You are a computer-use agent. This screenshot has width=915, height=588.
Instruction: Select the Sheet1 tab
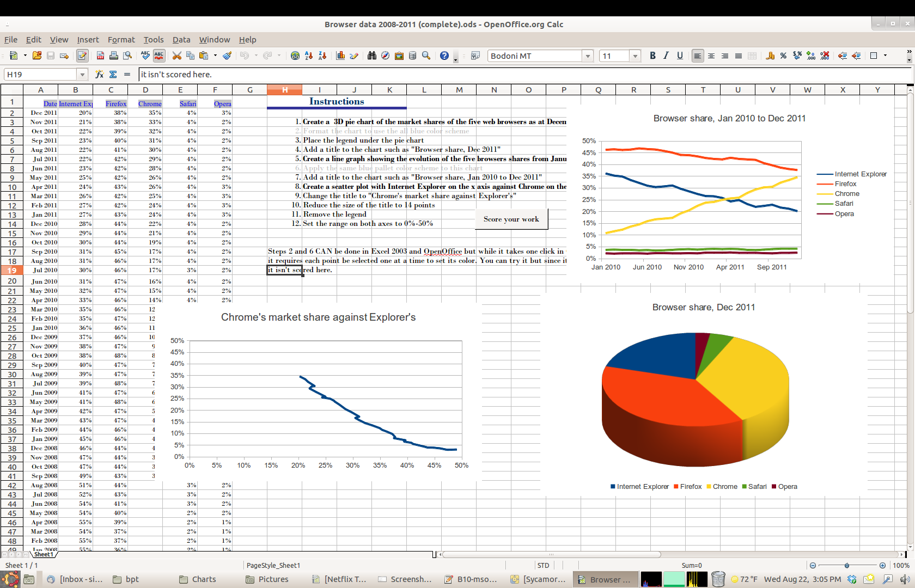pos(43,554)
